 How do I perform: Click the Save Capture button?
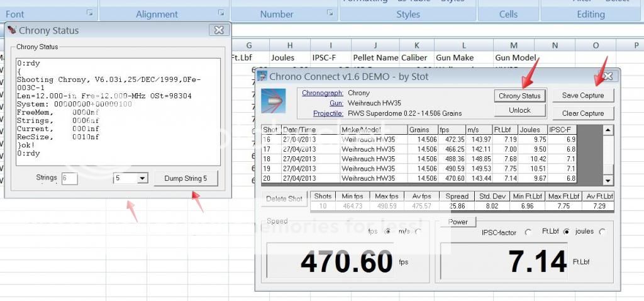click(x=583, y=95)
